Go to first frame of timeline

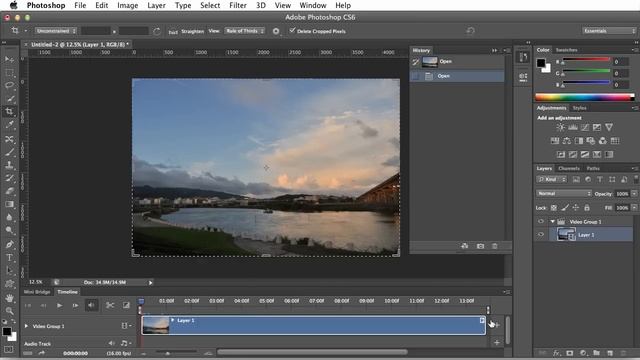pyautogui.click(x=28, y=305)
